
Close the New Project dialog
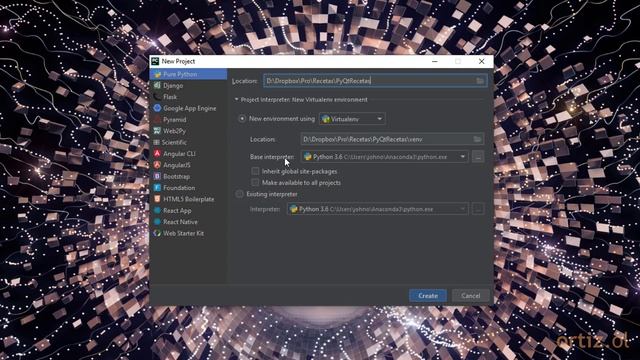click(x=482, y=61)
